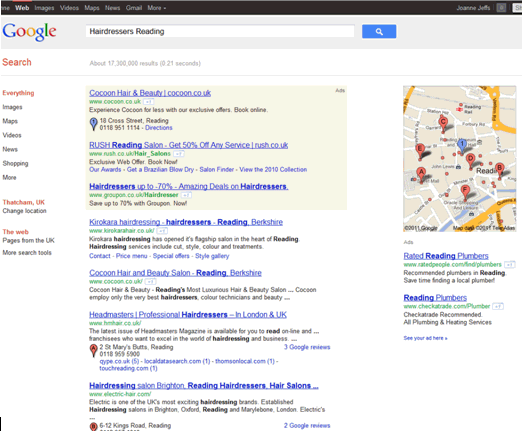Open Directions link for 18 Cross Street
This screenshot has height=433, width=522.
159,128
